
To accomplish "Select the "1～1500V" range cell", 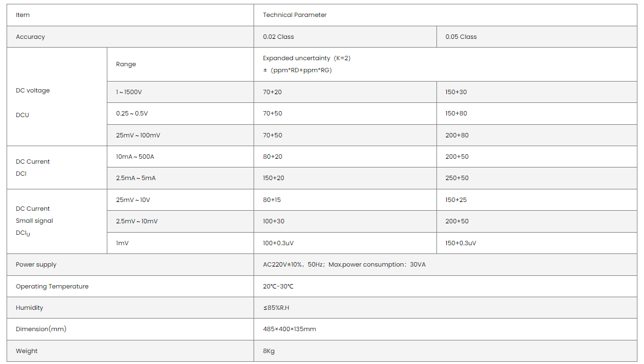I will [x=129, y=92].
